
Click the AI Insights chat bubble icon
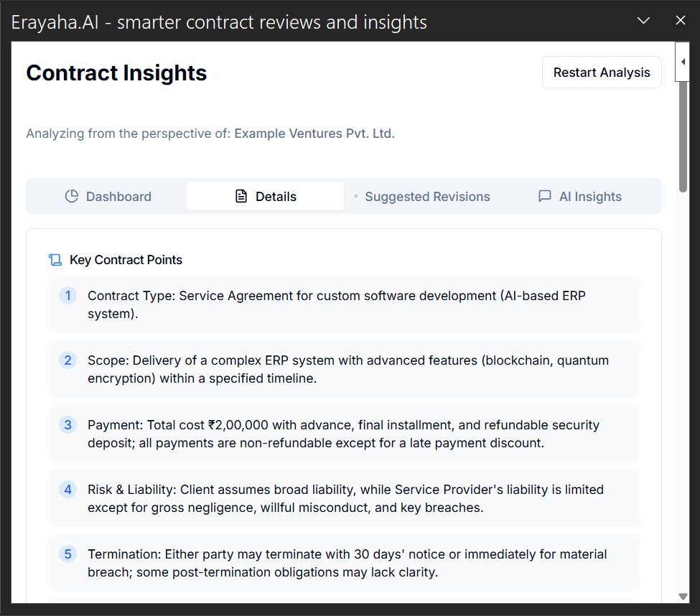pos(545,197)
